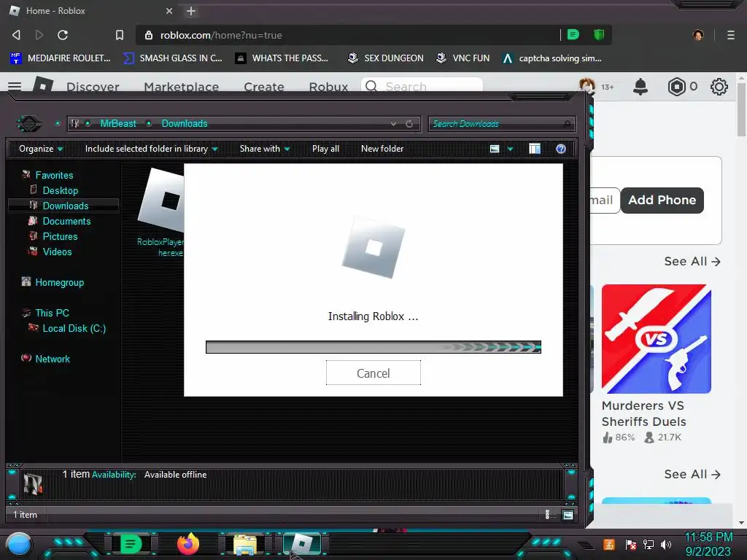Click the Add Phone button
The height and width of the screenshot is (560, 747).
coord(662,200)
